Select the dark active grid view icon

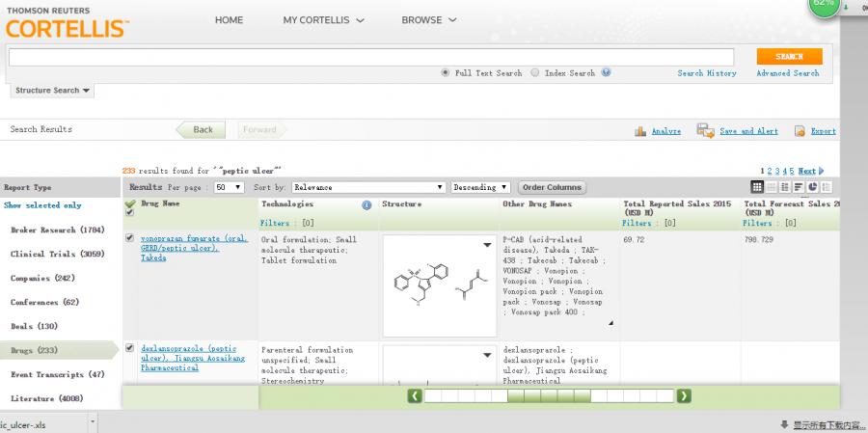[x=757, y=187]
